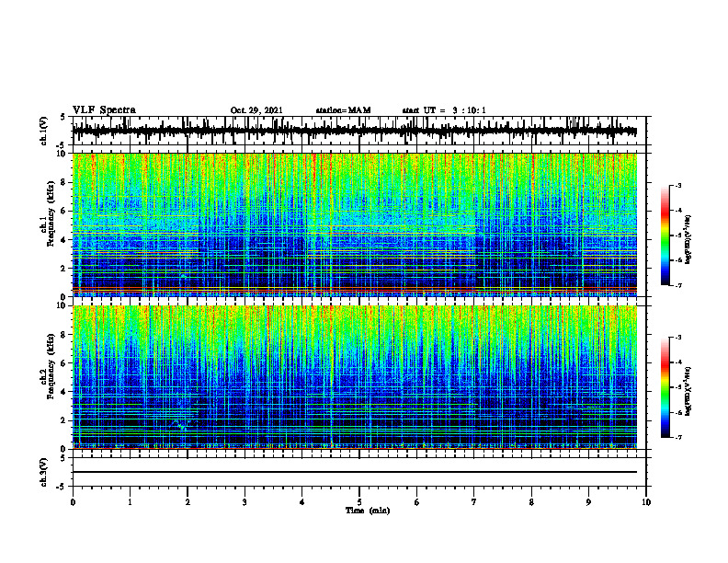The width and height of the screenshot is (728, 563).
Task: Click the "-7" label on ch.2 color bar
Action: coord(677,437)
